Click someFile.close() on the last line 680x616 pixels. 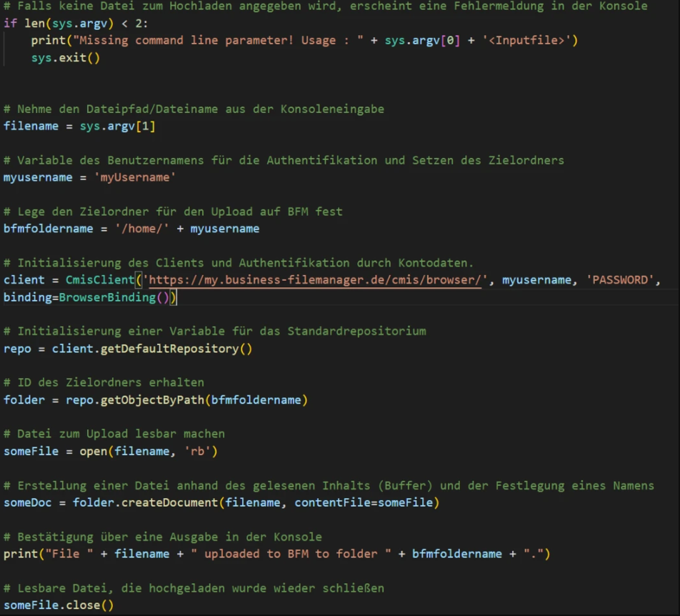point(59,606)
